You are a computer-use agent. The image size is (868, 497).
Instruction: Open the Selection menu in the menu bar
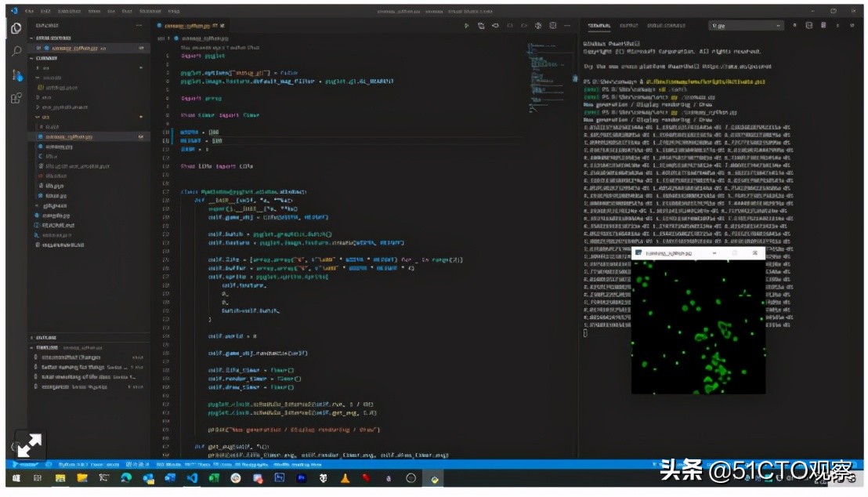pyautogui.click(x=69, y=11)
